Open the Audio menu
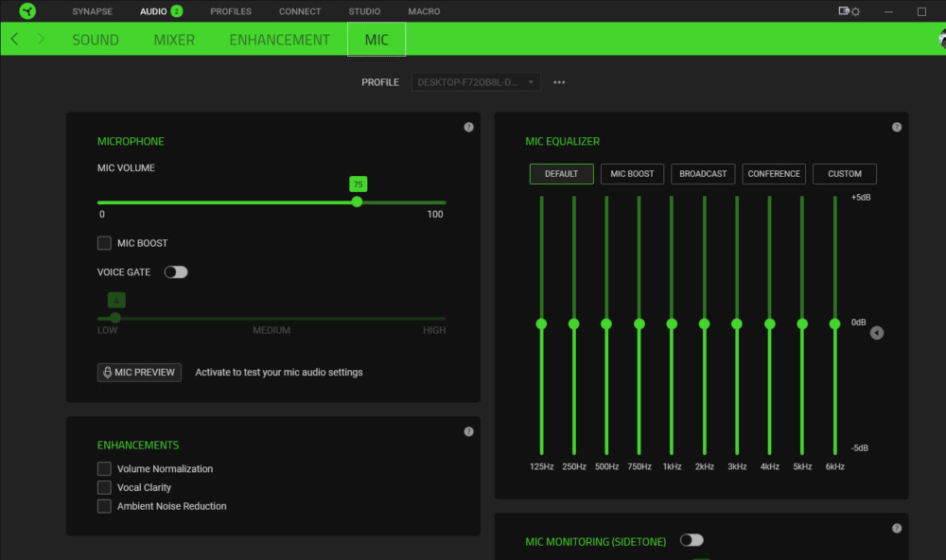The image size is (946, 560). [153, 10]
